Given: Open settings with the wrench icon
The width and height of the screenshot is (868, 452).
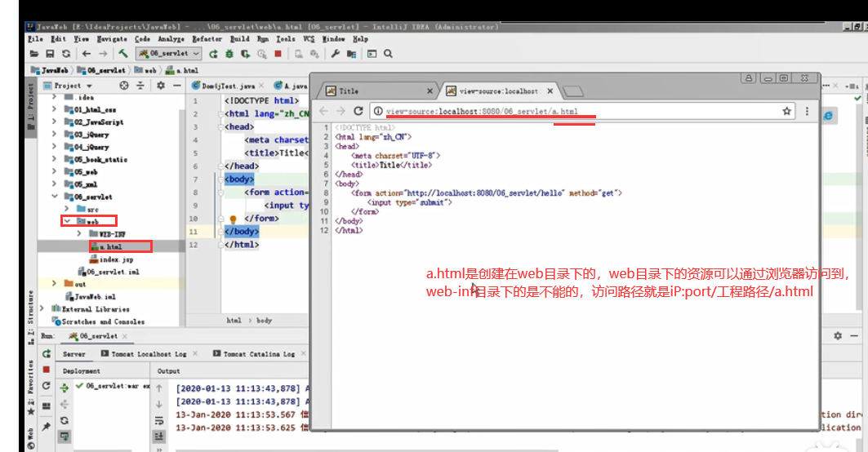Looking at the screenshot, I should click(335, 54).
